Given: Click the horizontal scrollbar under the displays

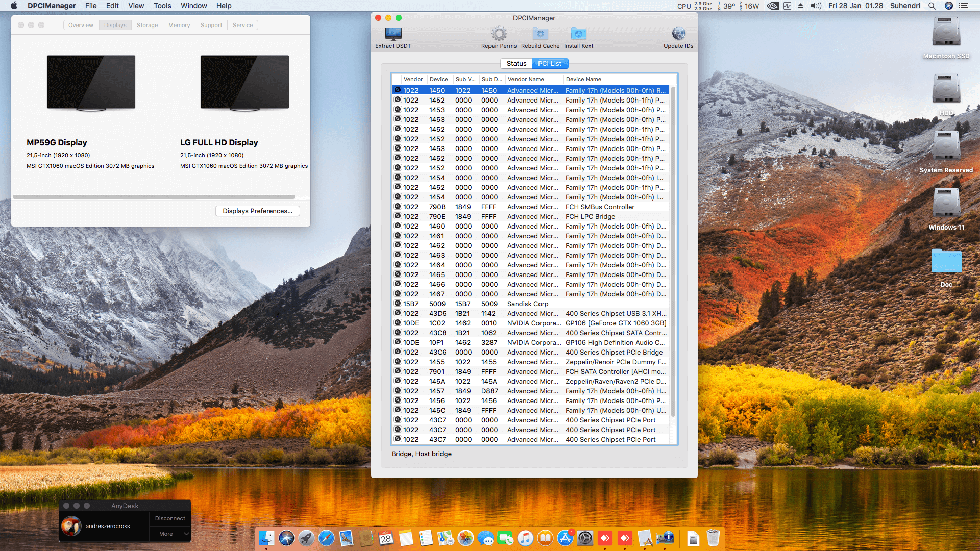Looking at the screenshot, I should pos(154,197).
